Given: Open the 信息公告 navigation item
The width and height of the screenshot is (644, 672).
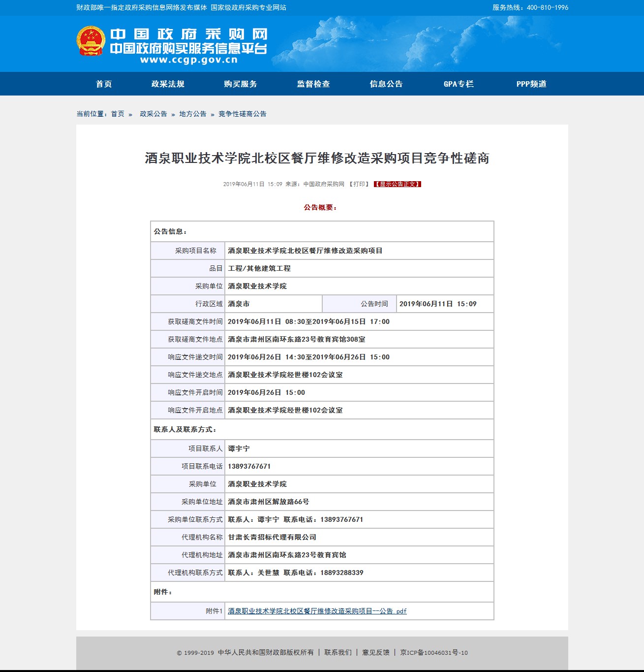Looking at the screenshot, I should pos(386,84).
